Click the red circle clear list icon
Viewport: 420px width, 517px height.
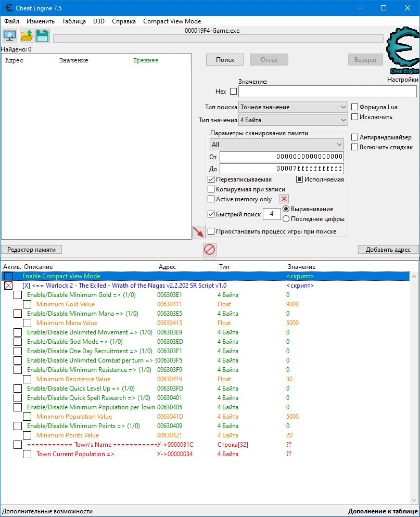210,249
